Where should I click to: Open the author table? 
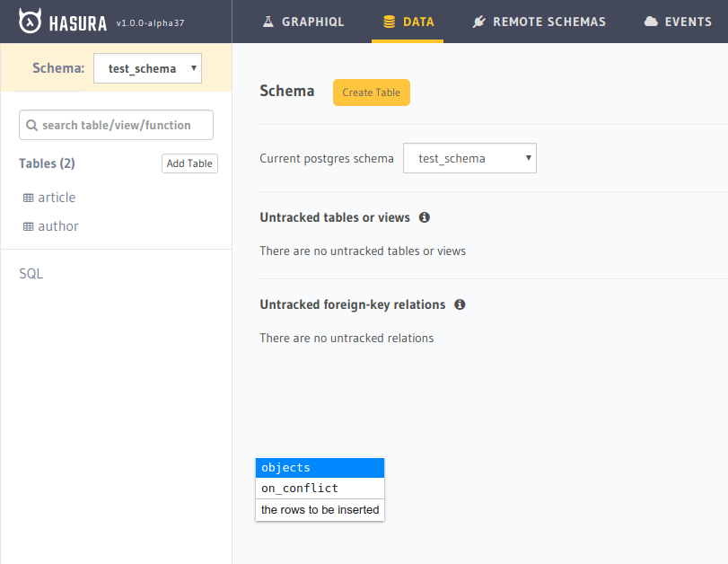point(58,226)
